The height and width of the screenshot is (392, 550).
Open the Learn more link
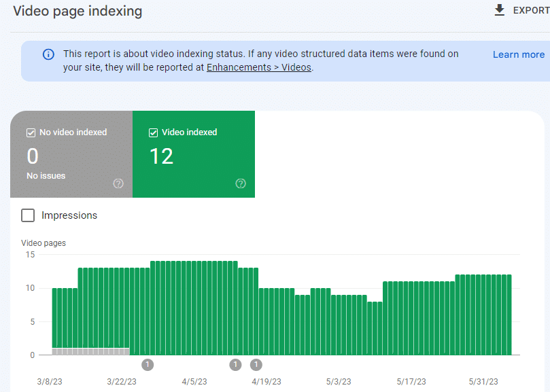(518, 54)
